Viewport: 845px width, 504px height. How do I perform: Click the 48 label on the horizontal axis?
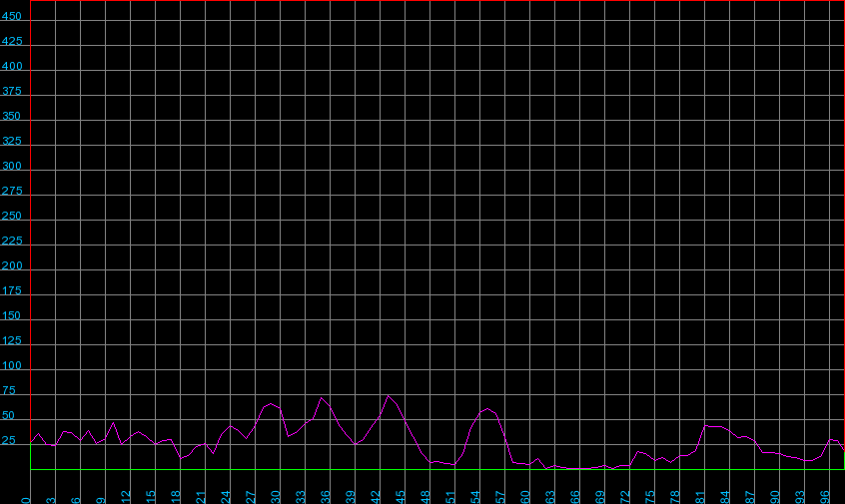pos(425,497)
